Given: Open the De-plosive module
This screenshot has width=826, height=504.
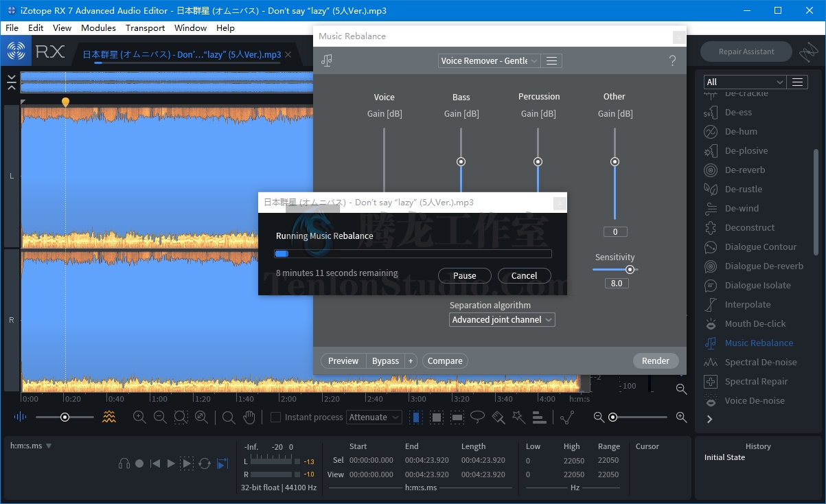Looking at the screenshot, I should pos(746,150).
